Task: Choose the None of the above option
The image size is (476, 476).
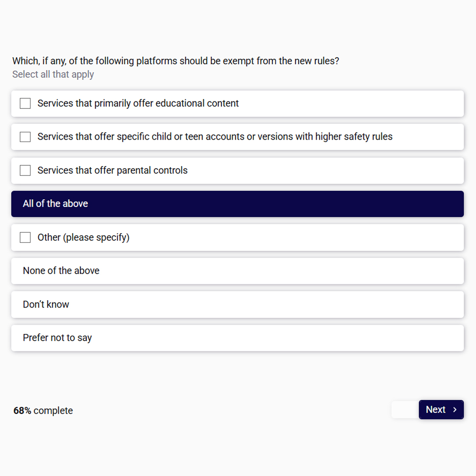Action: [238, 271]
